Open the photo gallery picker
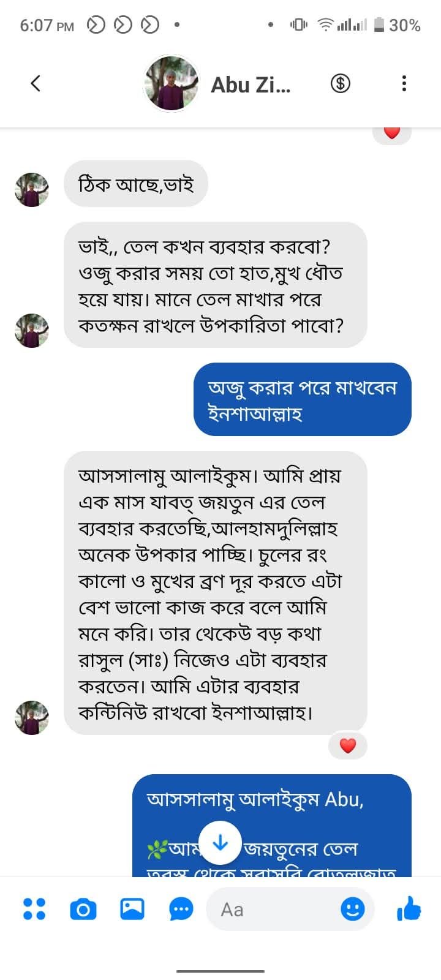441x980 pixels. click(132, 909)
